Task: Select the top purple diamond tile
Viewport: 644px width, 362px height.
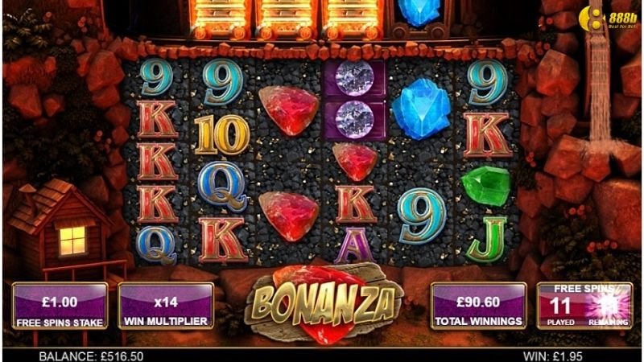Action: pos(354,78)
